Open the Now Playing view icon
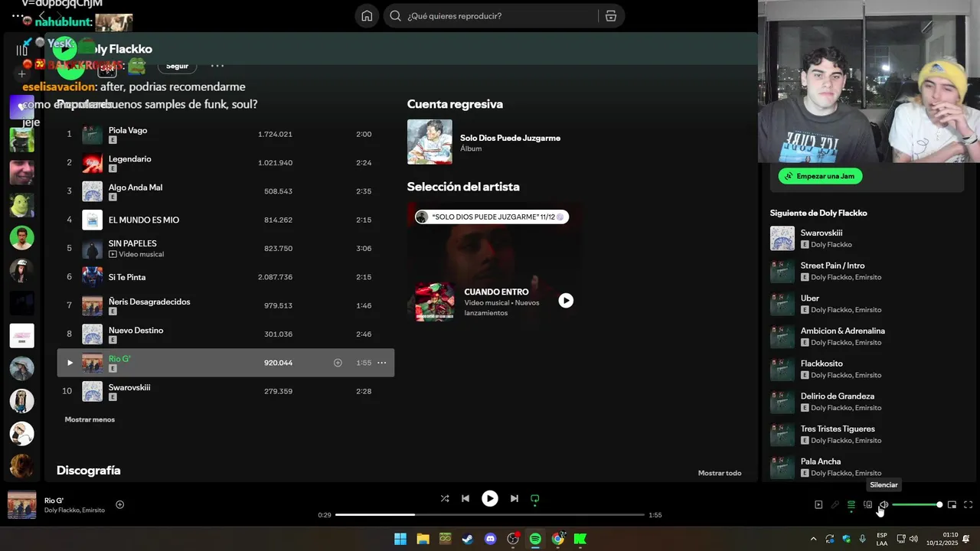 pos(818,505)
